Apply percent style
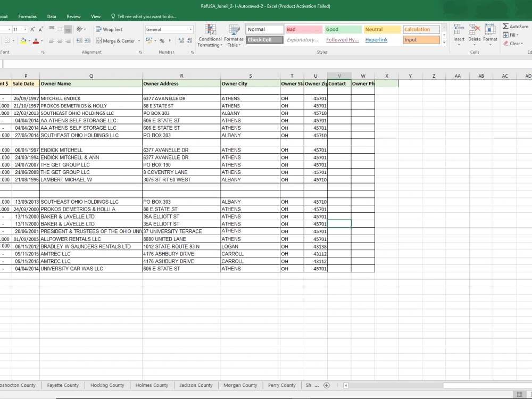This screenshot has width=532, height=399. tap(162, 41)
